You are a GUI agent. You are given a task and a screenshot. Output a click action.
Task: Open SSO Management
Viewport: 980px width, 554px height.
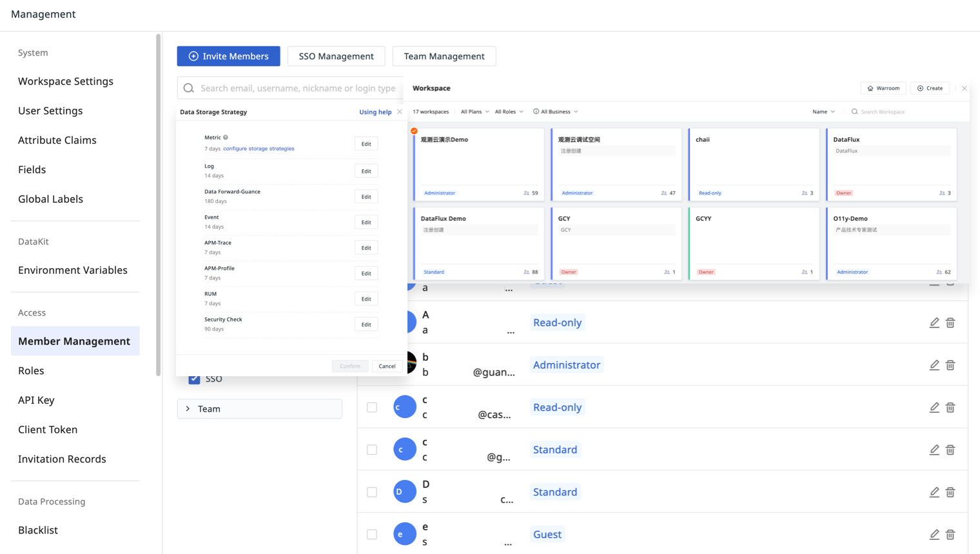[x=336, y=56]
